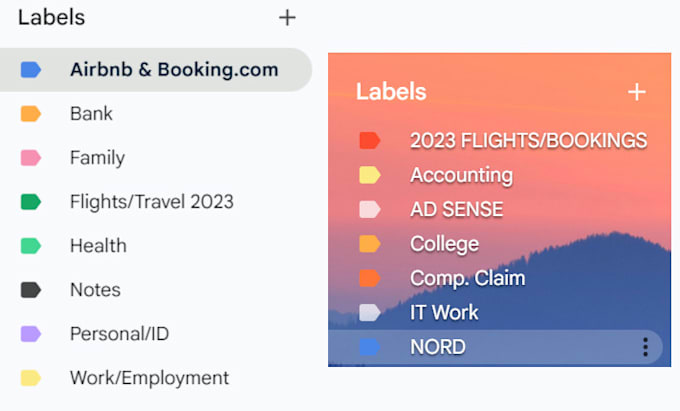Open the AD SENSE label

click(456, 210)
